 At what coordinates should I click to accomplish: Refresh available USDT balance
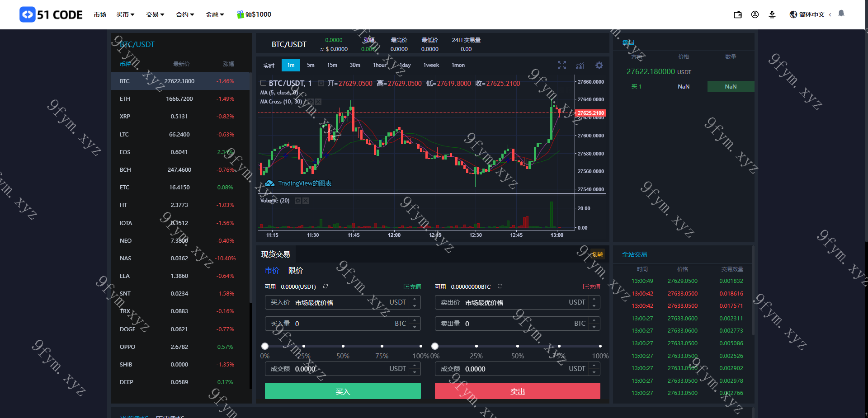[x=325, y=286]
